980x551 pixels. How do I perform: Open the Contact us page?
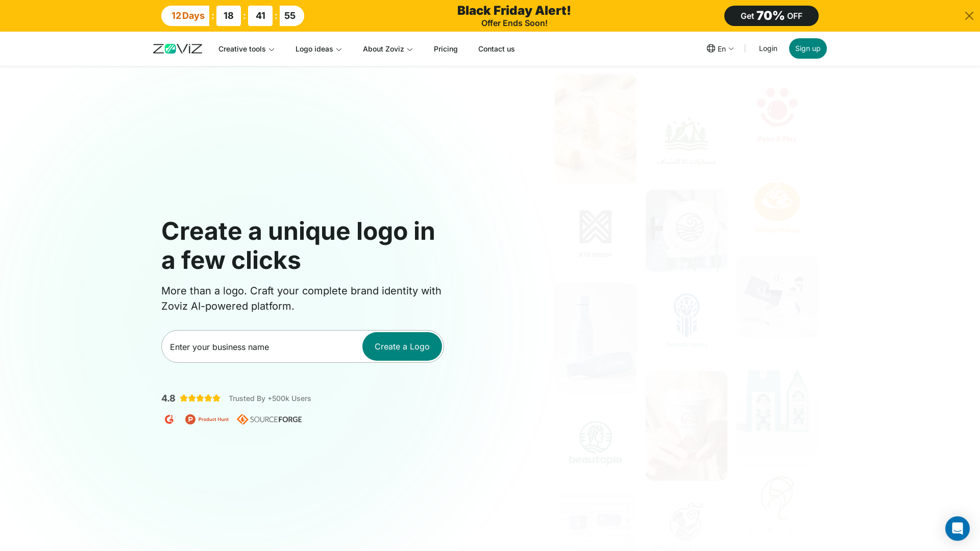click(x=496, y=49)
